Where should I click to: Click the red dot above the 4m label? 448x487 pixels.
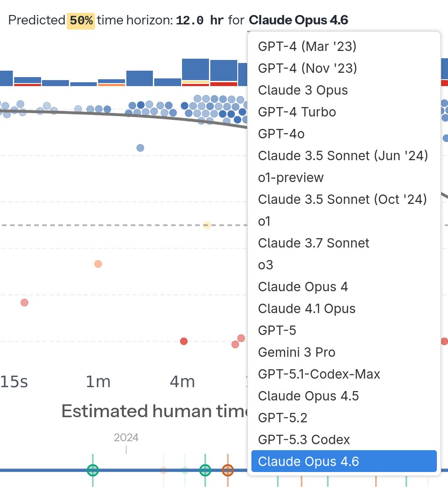[x=184, y=341]
